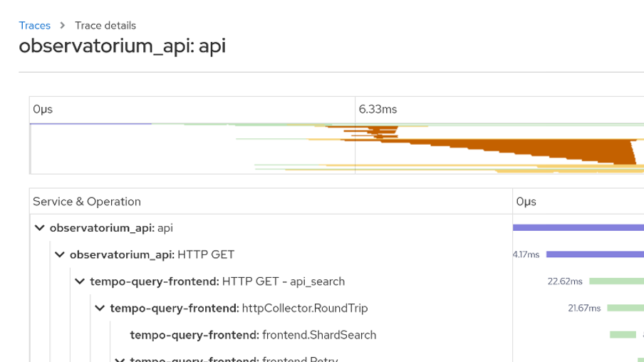Viewport: 644px width, 362px height.
Task: Click the green ShardSearch span bar
Action: click(623, 335)
